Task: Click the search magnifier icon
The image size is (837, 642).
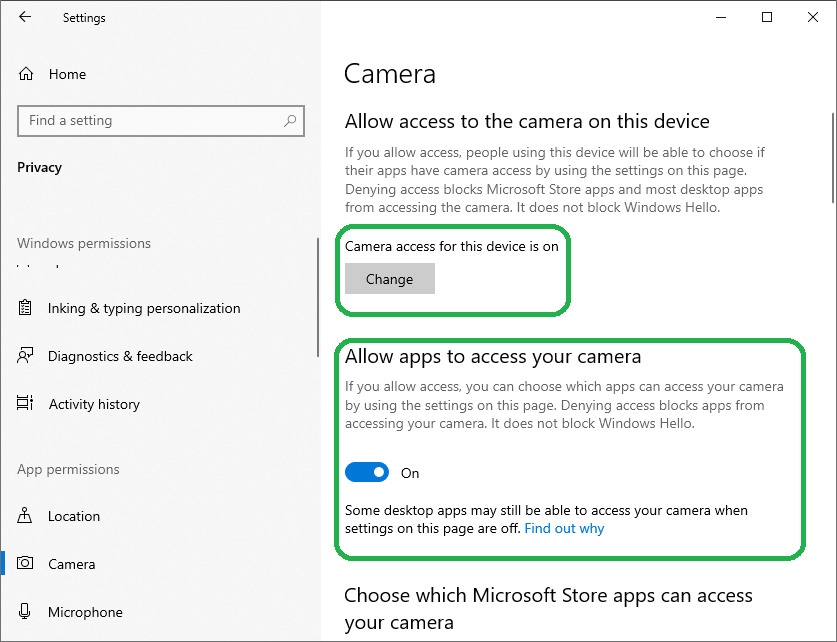Action: [291, 120]
